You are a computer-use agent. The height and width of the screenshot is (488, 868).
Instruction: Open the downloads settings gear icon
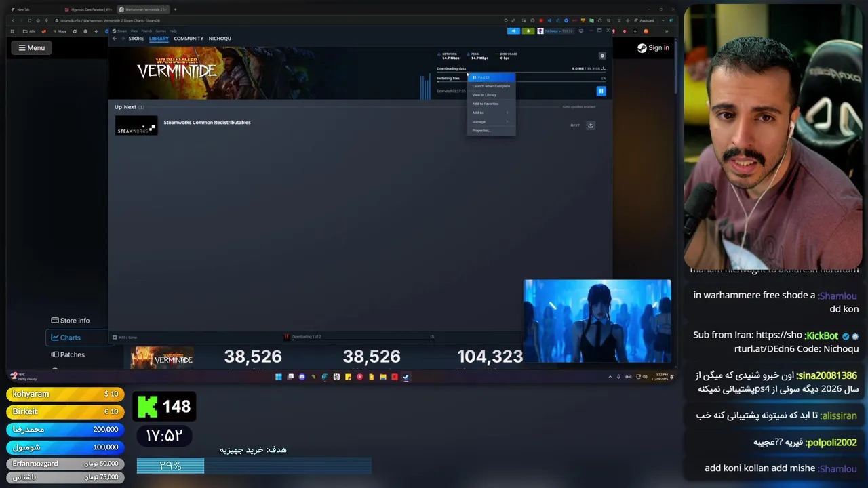[601, 56]
